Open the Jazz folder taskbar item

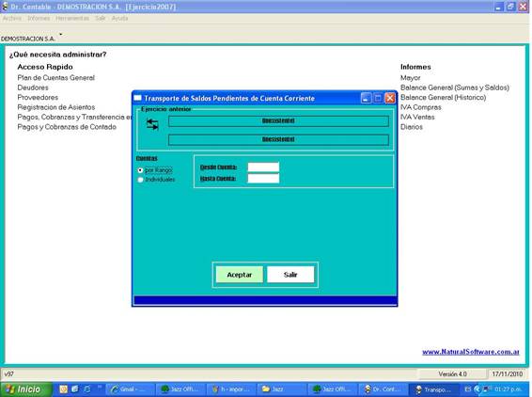point(282,389)
